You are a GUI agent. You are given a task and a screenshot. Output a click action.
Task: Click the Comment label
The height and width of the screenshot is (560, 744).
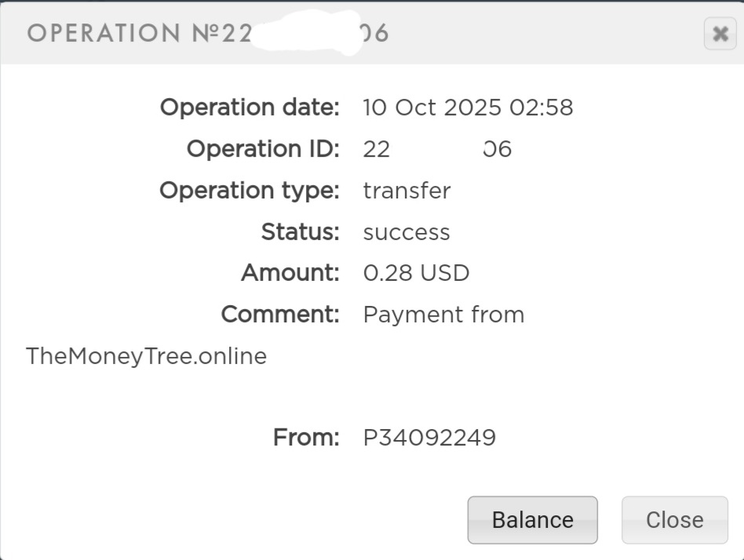[x=280, y=315]
